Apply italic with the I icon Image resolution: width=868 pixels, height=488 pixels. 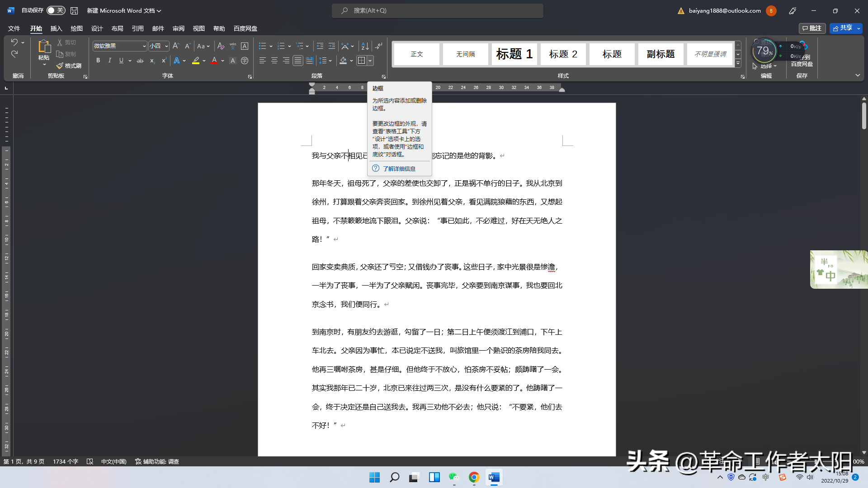pos(109,61)
